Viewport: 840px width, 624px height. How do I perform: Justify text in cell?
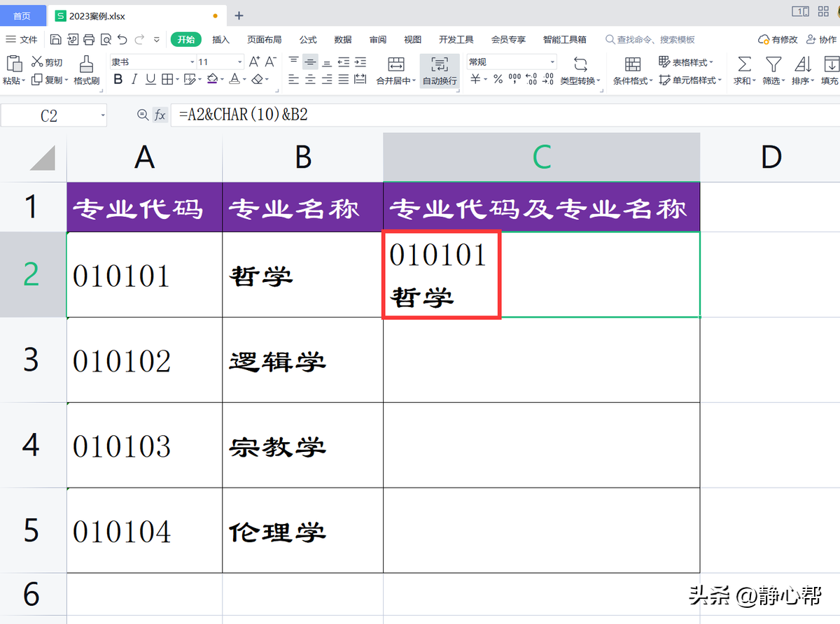pyautogui.click(x=344, y=80)
